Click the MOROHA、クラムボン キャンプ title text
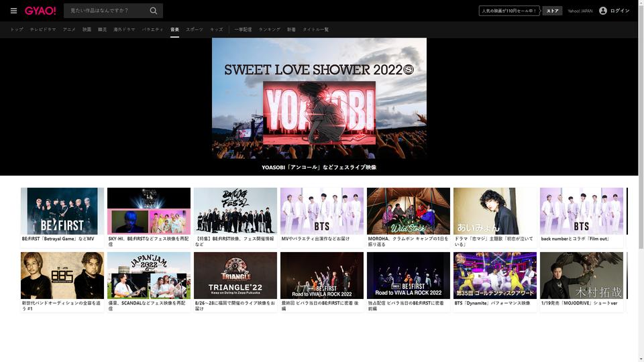Screen dimensions: 644x362 (407, 241)
